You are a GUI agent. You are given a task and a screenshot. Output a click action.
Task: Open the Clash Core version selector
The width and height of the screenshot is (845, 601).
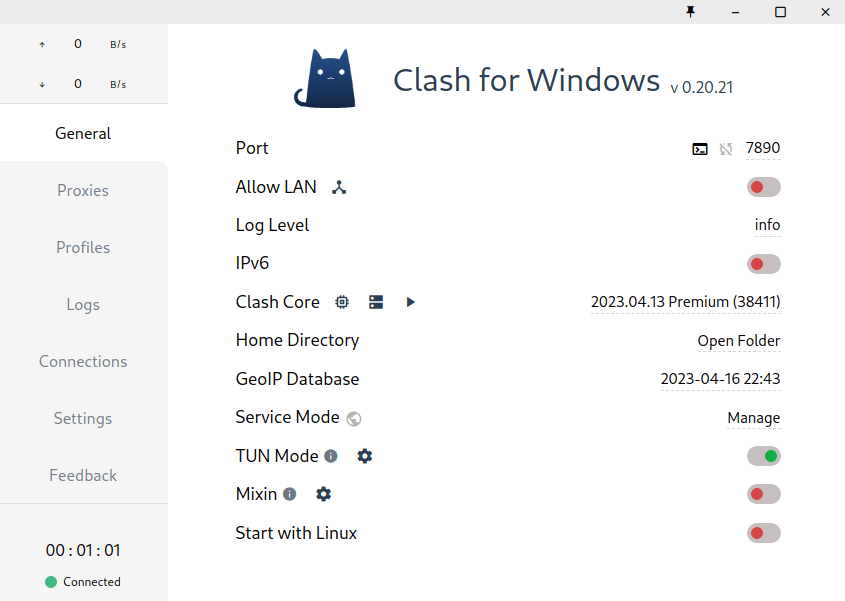click(686, 301)
